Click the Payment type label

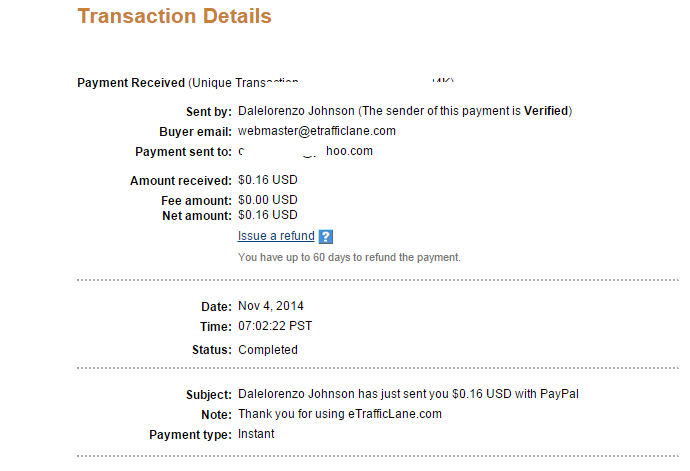(x=190, y=435)
